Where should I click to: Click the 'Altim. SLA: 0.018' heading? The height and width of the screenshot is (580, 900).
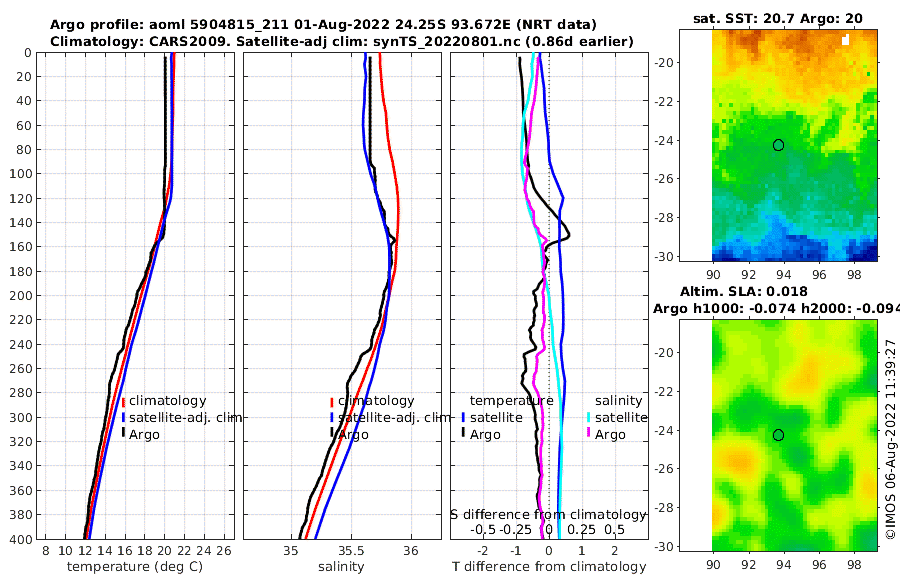[x=744, y=292]
